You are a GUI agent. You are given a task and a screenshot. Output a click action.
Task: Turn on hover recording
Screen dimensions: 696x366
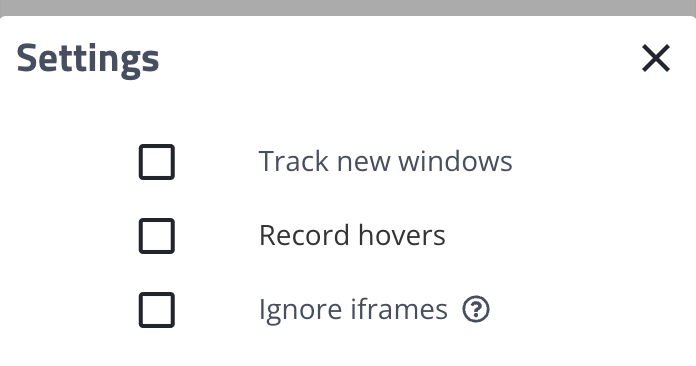coord(157,236)
